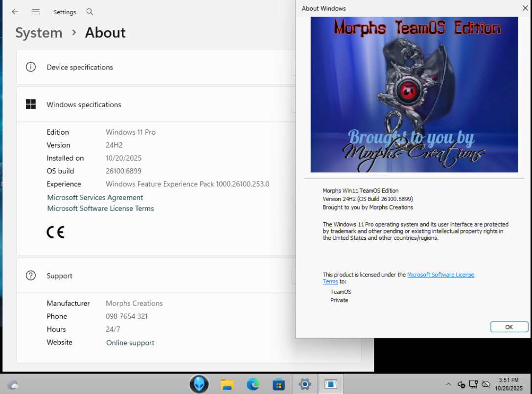532x394 pixels.
Task: Click the security warning tray icon
Action: (462, 384)
